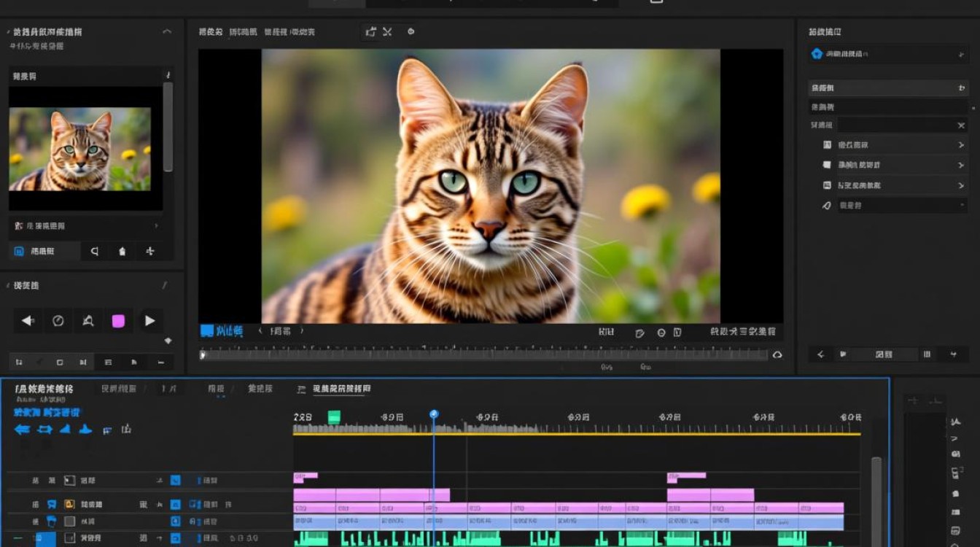The width and height of the screenshot is (980, 547).
Task: Click the small circle icon above the preview
Action: [411, 32]
